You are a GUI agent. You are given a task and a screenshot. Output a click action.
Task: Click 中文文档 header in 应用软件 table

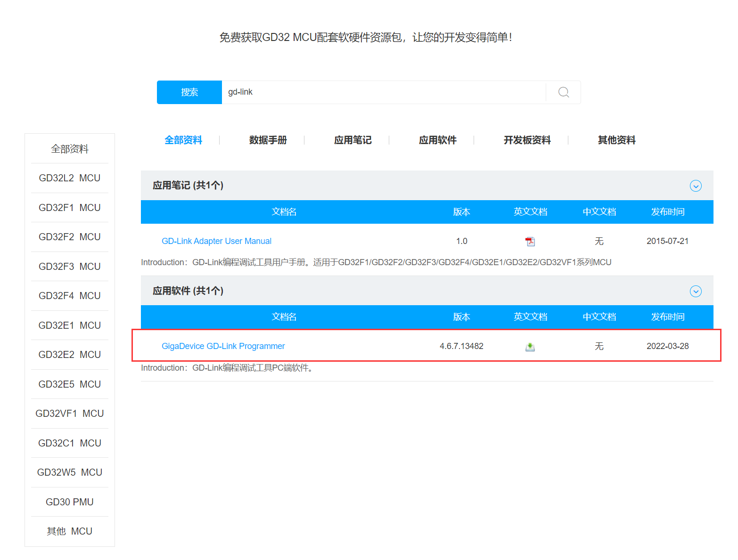click(599, 317)
